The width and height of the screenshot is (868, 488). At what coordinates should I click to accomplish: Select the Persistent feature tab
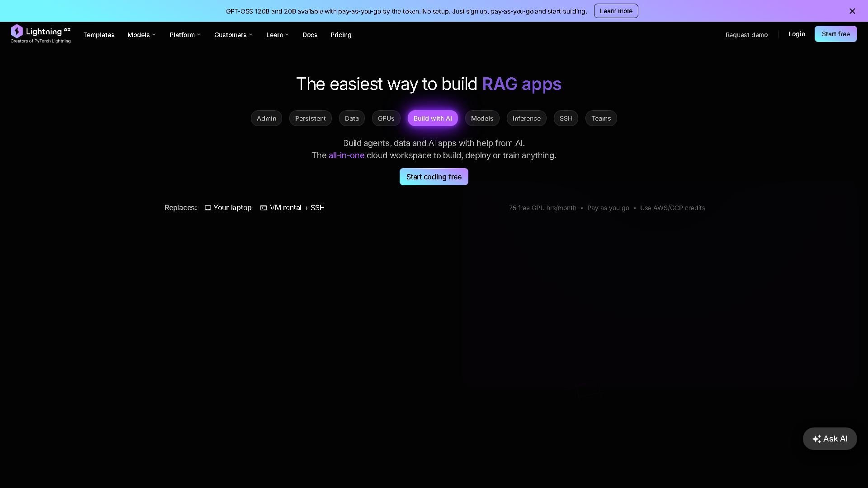click(x=310, y=118)
